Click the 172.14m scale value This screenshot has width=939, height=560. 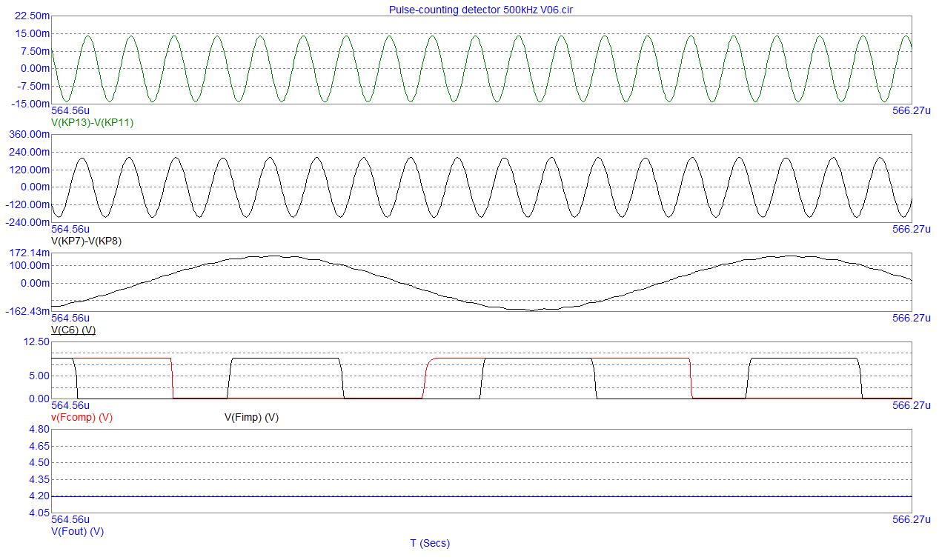coord(28,253)
